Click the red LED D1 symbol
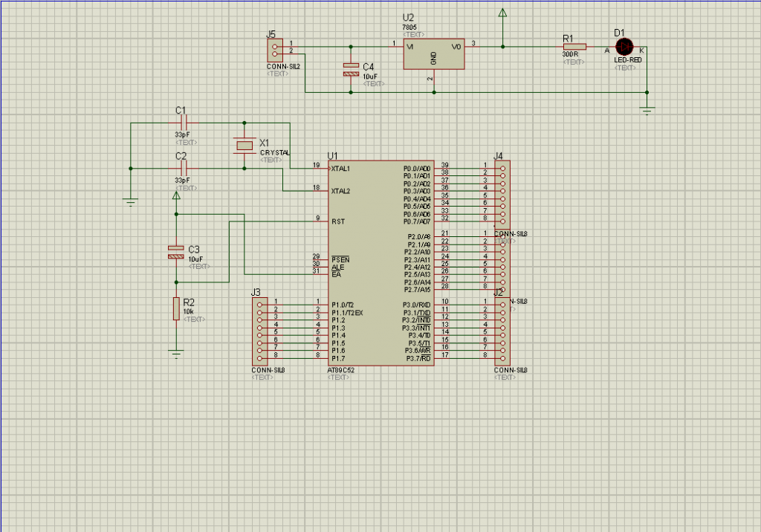761x532 pixels. tap(624, 47)
